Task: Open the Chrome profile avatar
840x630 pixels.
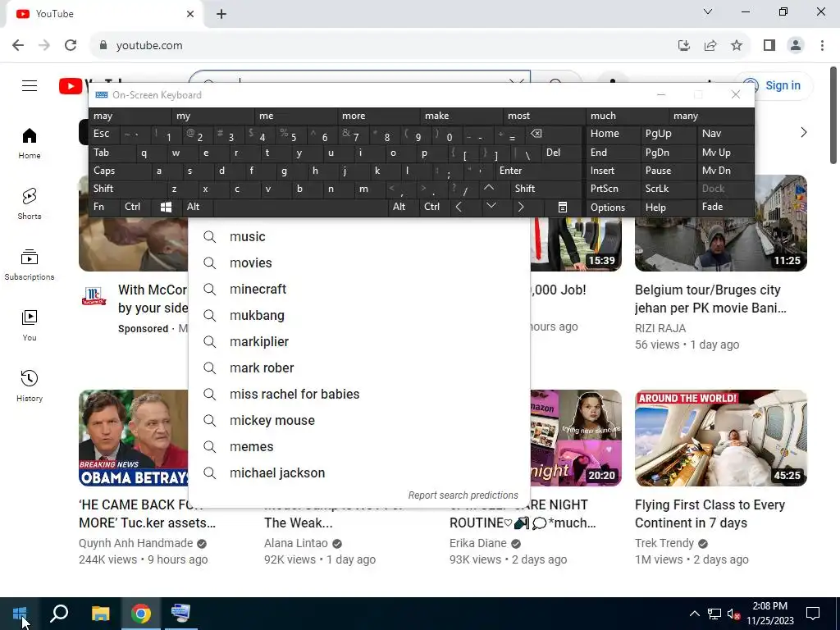Action: pyautogui.click(x=796, y=46)
